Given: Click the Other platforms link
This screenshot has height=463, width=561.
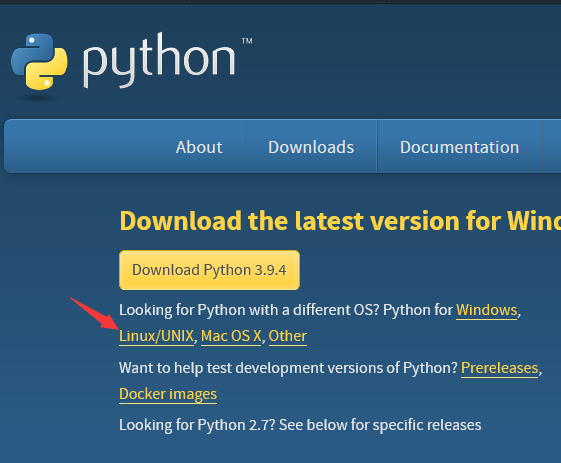Looking at the screenshot, I should coord(288,336).
